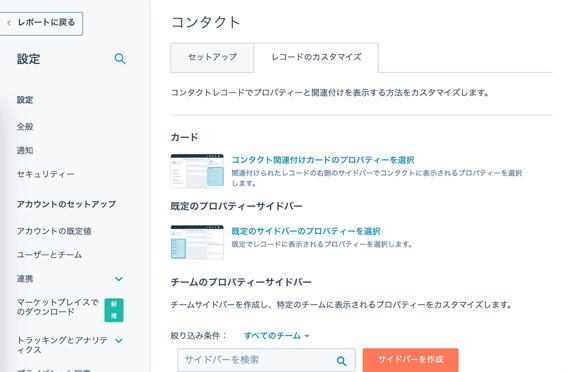Viewport: 567px width, 372px height.
Task: Open アカウントの既定値 in the sidebar
Action: click(54, 231)
